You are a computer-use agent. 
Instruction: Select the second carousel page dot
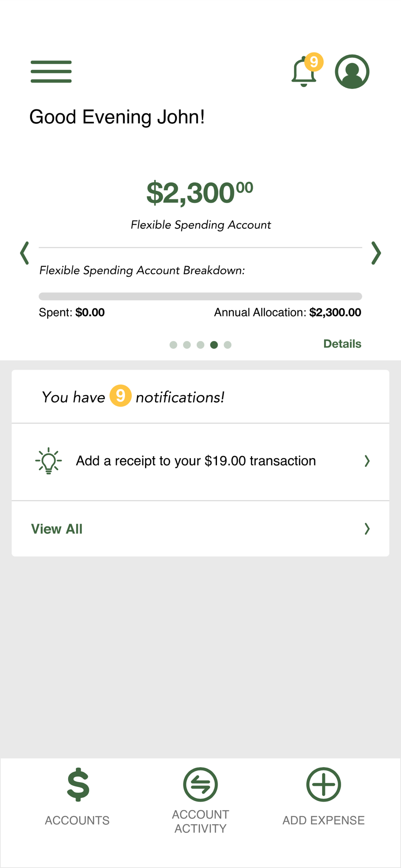(187, 345)
